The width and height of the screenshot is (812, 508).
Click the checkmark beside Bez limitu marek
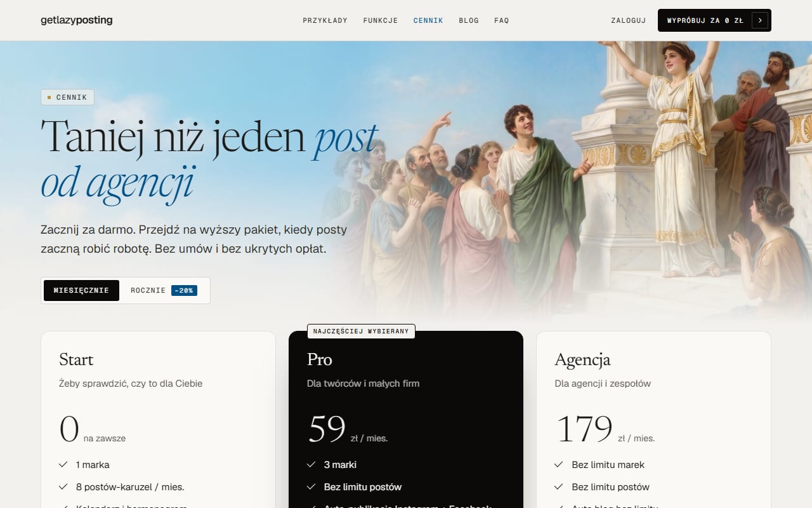559,465
